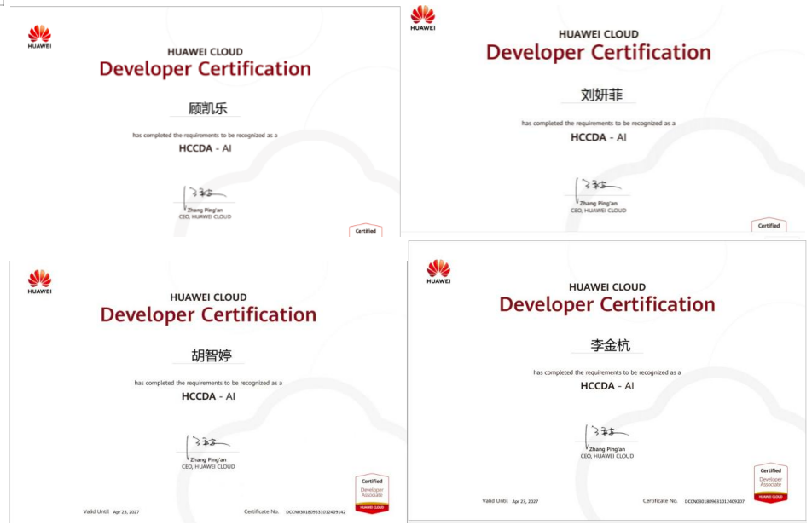
Task: Click the Developer Certification heading above 胡智婷
Action: (208, 315)
